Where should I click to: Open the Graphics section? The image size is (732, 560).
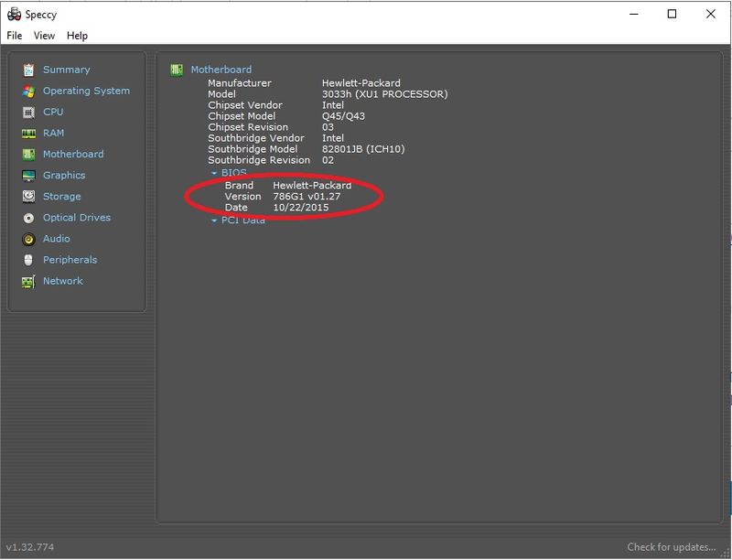point(64,176)
